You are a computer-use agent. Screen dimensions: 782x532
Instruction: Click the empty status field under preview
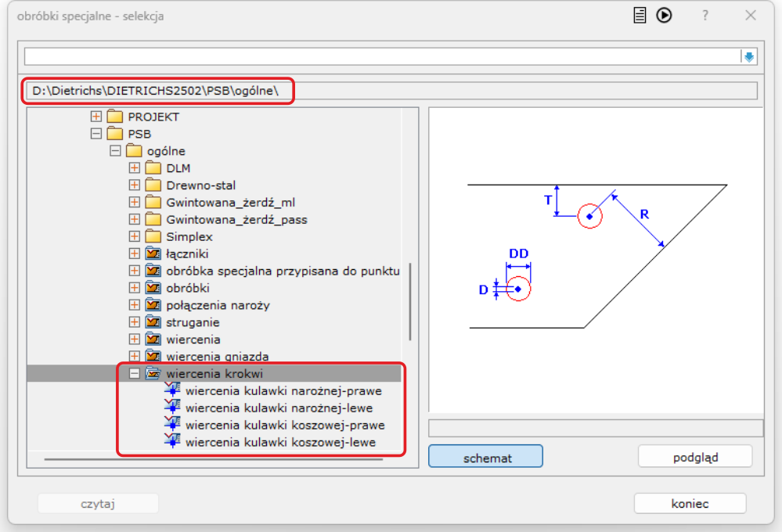596,428
